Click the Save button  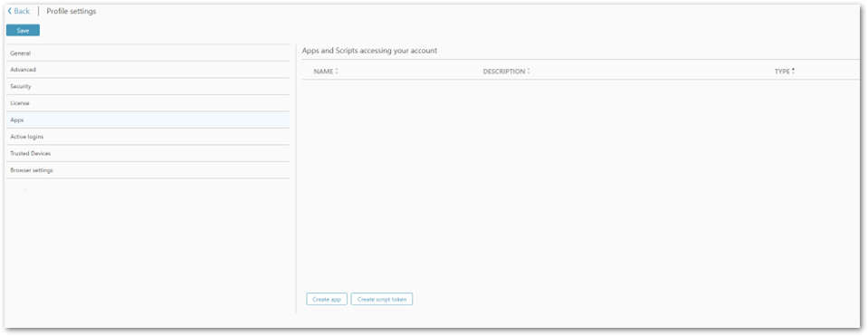23,31
